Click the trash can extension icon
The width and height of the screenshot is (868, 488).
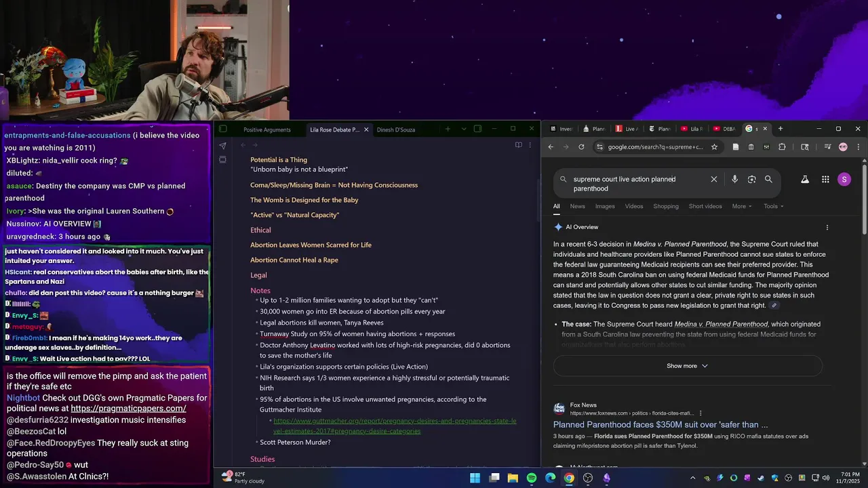tap(751, 146)
